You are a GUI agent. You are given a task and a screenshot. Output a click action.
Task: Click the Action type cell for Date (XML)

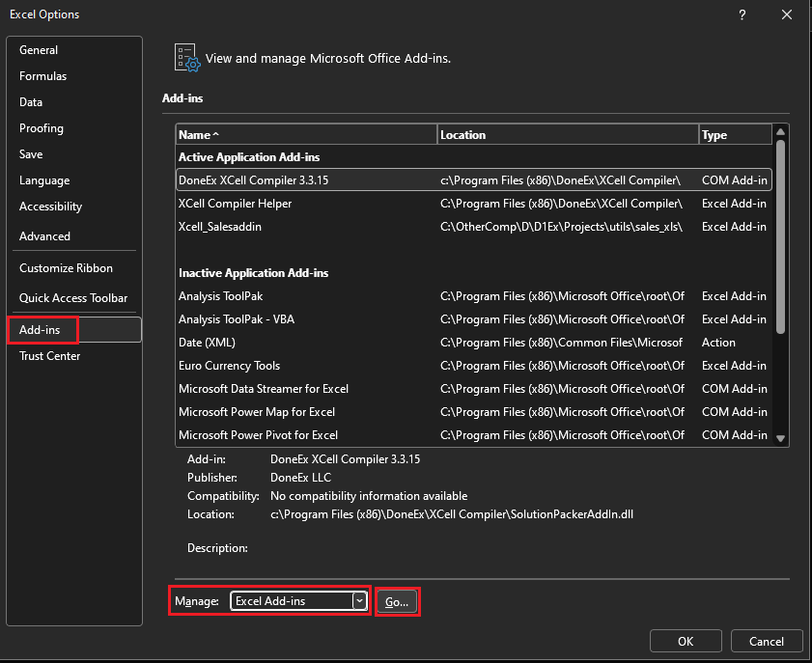718,343
